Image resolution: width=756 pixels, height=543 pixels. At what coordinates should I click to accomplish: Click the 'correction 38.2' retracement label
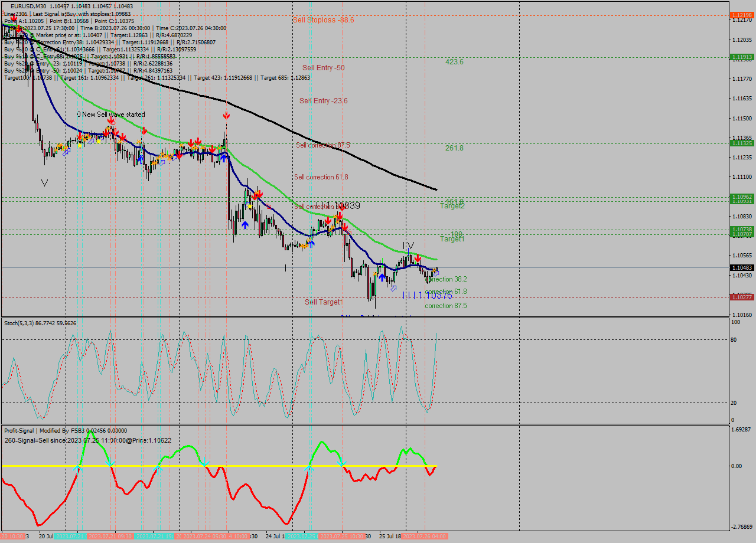(446, 279)
